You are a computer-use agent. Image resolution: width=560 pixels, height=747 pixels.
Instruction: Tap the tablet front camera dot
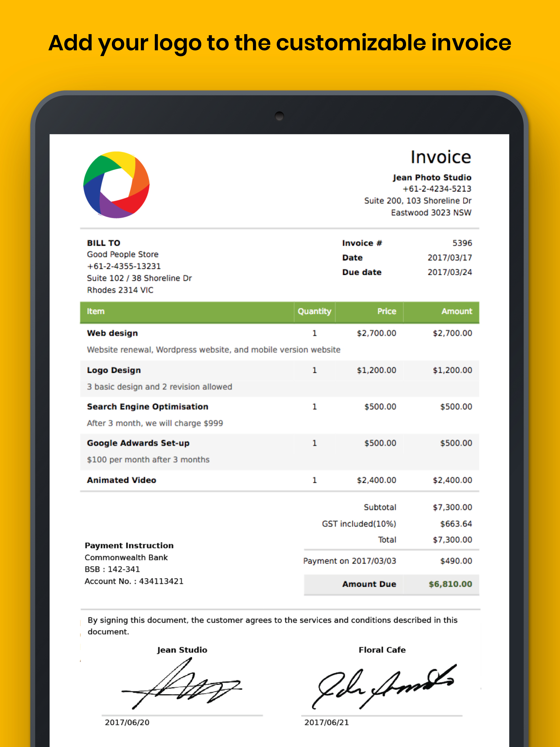[x=279, y=116]
